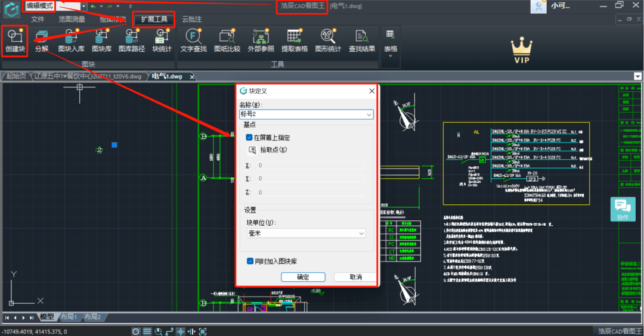Switch to the 扩展工具 ribbon tab

(x=154, y=19)
